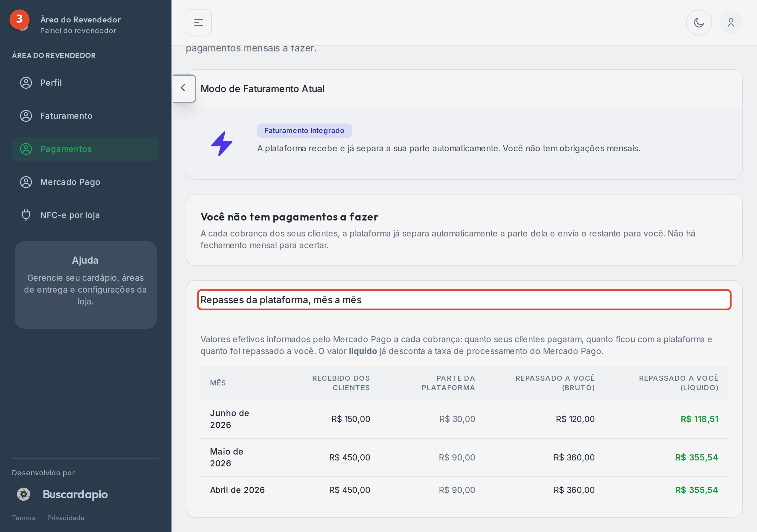
Task: Select the Junho de 2026 row label
Action: [x=229, y=419]
